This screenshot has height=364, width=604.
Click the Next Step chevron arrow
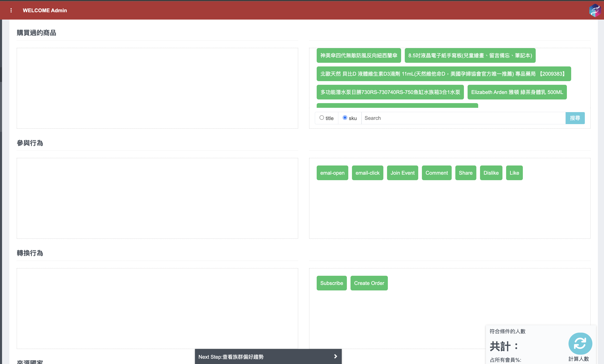click(335, 356)
